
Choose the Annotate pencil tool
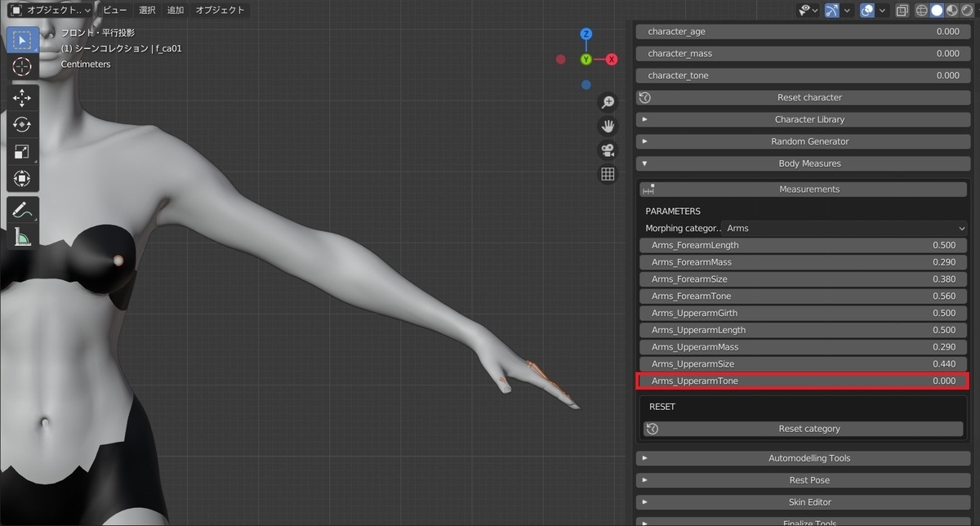[22, 210]
